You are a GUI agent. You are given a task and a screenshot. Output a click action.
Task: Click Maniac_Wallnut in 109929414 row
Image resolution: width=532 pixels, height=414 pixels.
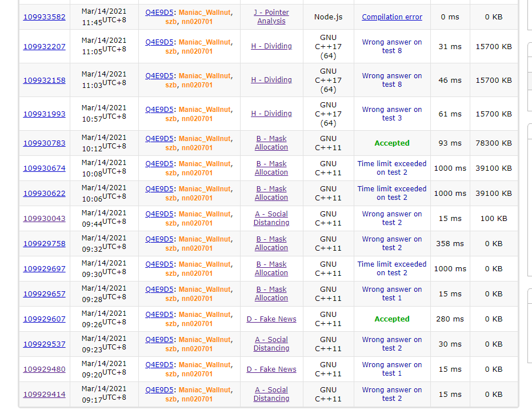coord(205,390)
